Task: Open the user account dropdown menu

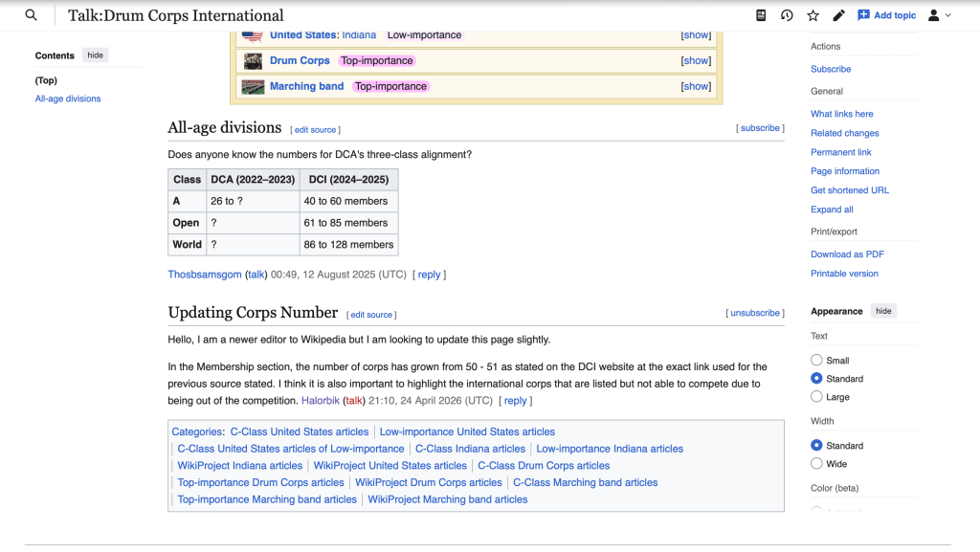Action: point(940,15)
